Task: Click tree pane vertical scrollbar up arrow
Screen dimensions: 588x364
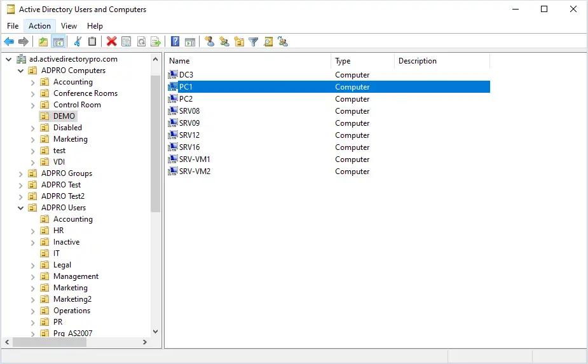Action: (x=155, y=59)
